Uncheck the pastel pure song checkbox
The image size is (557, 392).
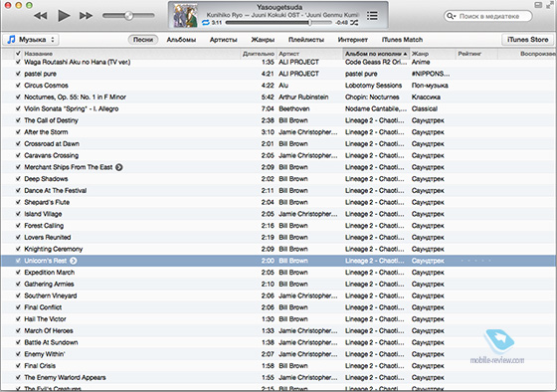pos(18,74)
